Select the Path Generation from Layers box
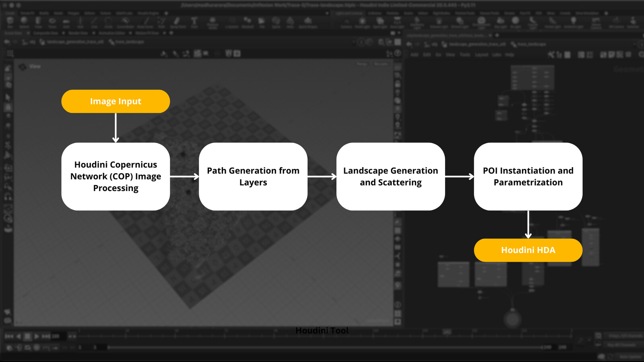Screen dimensions: 644x362 point(253,176)
